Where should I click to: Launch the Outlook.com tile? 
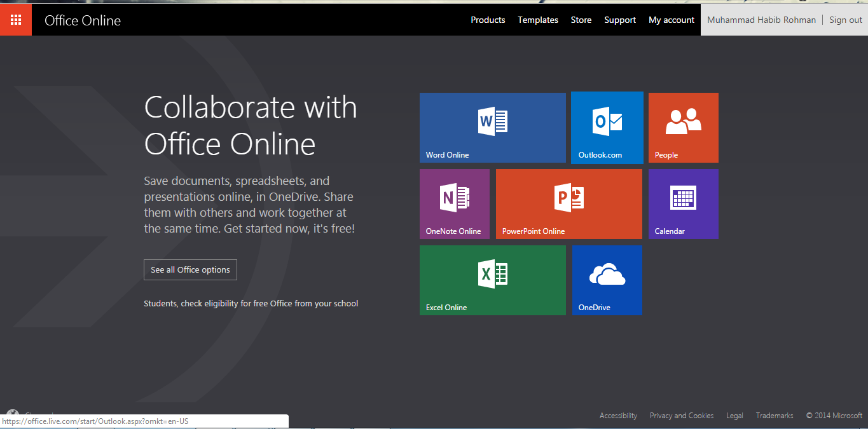click(x=607, y=128)
